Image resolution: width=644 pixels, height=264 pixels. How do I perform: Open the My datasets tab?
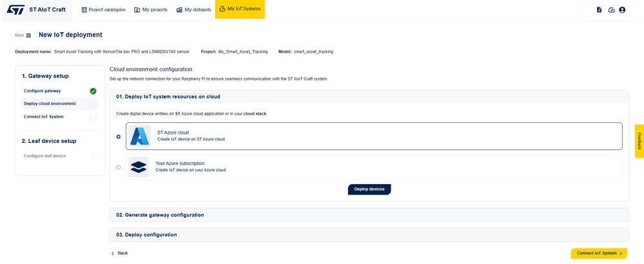pos(193,10)
